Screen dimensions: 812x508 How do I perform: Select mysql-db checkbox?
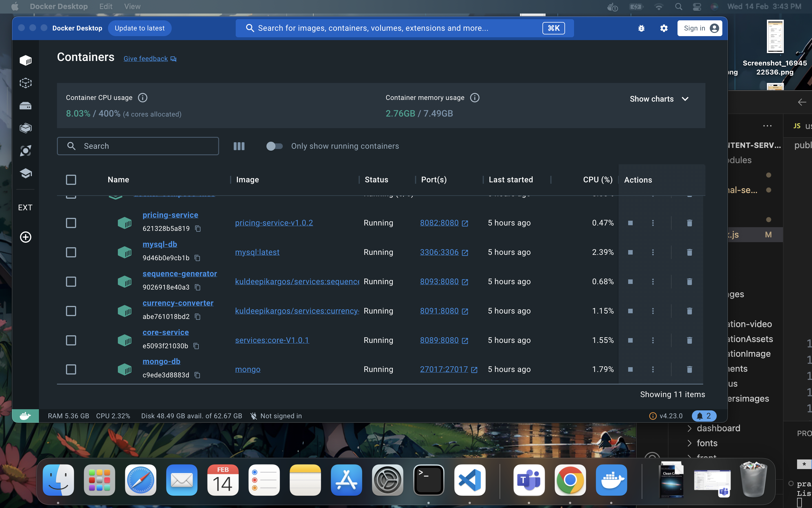[x=71, y=252]
